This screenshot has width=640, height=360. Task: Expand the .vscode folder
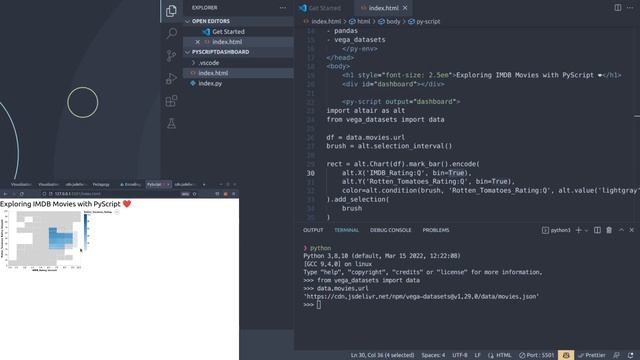(x=238, y=63)
